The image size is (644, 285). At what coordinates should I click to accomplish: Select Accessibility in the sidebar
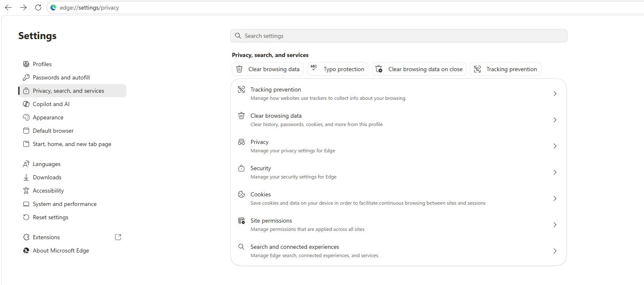[x=73, y=191]
